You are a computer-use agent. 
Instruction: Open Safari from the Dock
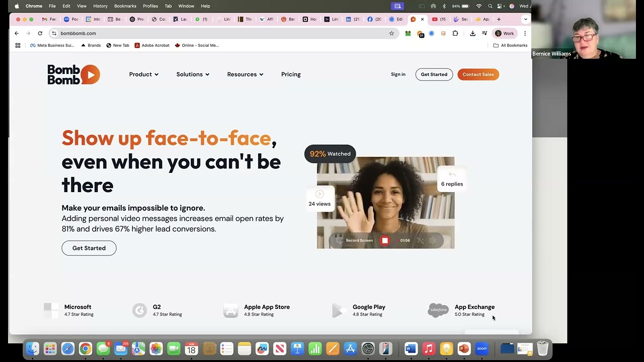(x=68, y=348)
